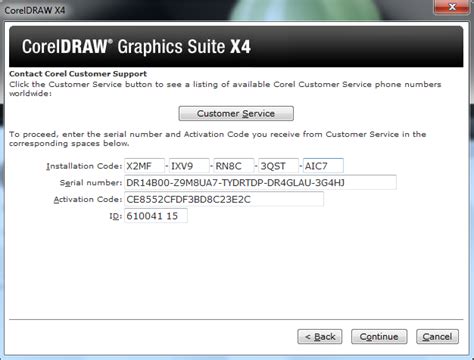Click the Serial number label
474x360 pixels.
pyautogui.click(x=91, y=183)
